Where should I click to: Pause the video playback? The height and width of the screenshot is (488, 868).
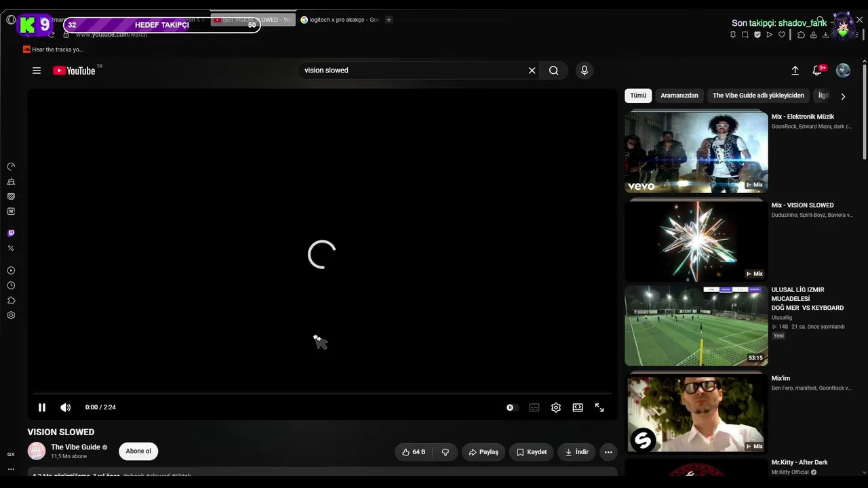tap(42, 407)
